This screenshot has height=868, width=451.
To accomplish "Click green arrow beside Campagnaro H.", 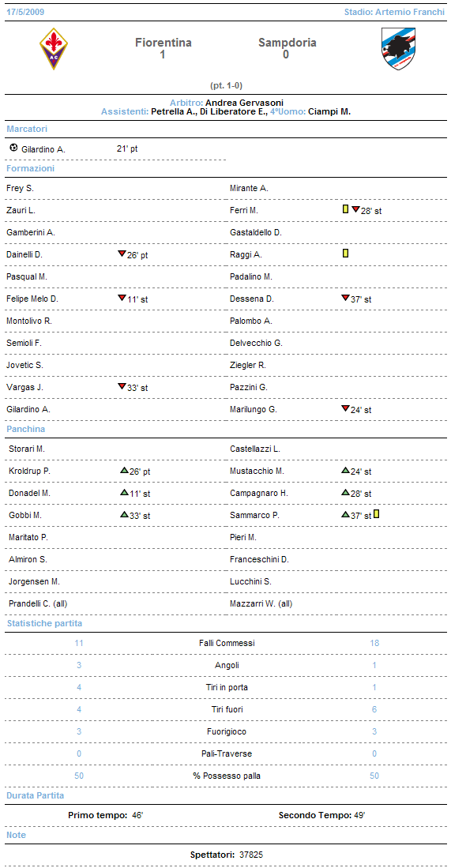I will [x=345, y=493].
